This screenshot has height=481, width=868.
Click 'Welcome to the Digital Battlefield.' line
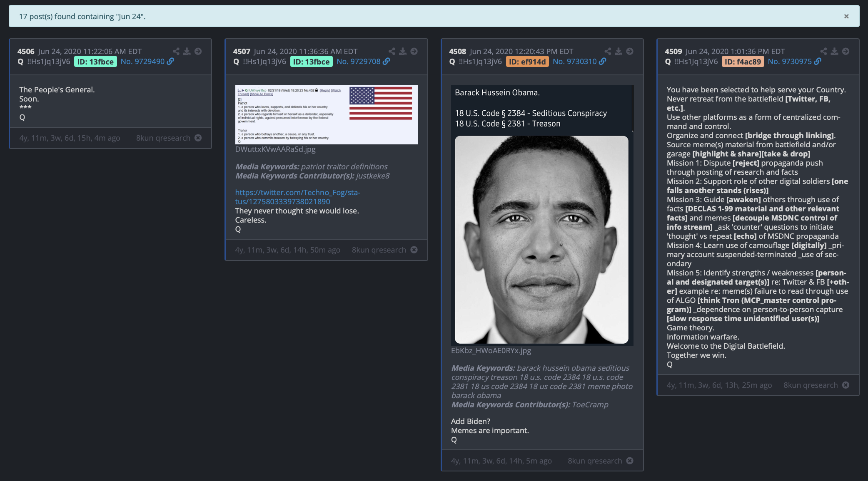[726, 346]
